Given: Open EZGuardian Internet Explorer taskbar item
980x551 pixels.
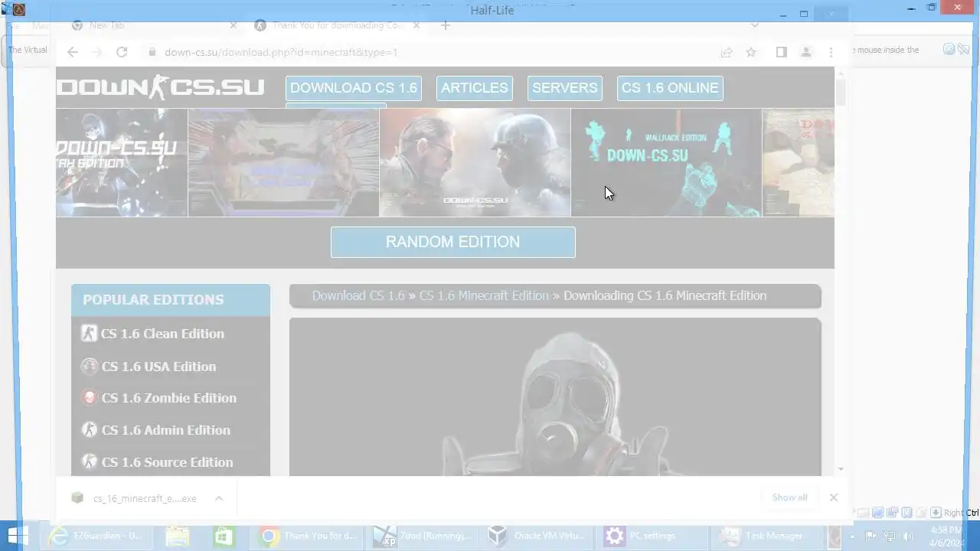Looking at the screenshot, I should pyautogui.click(x=95, y=536).
